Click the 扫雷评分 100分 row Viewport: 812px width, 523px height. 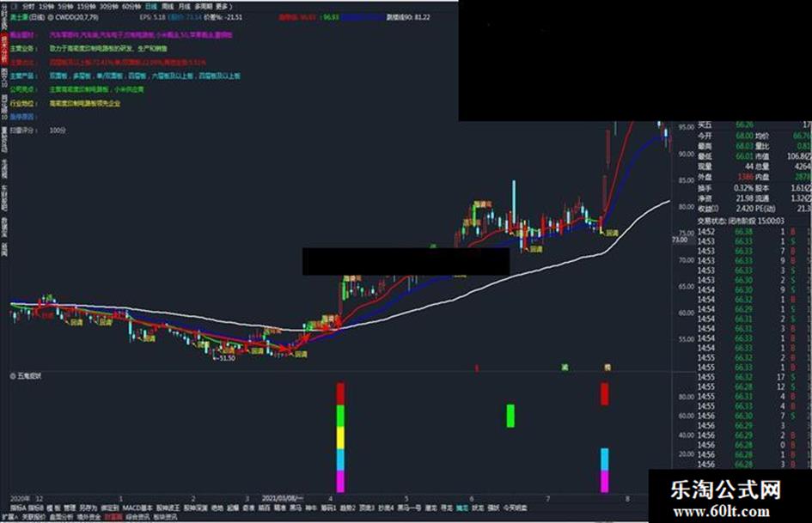click(x=39, y=131)
